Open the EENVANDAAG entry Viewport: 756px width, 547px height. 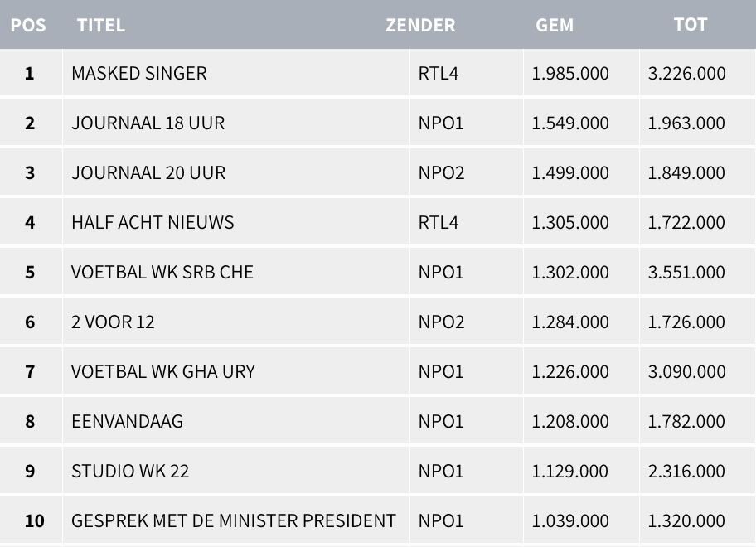tap(127, 421)
